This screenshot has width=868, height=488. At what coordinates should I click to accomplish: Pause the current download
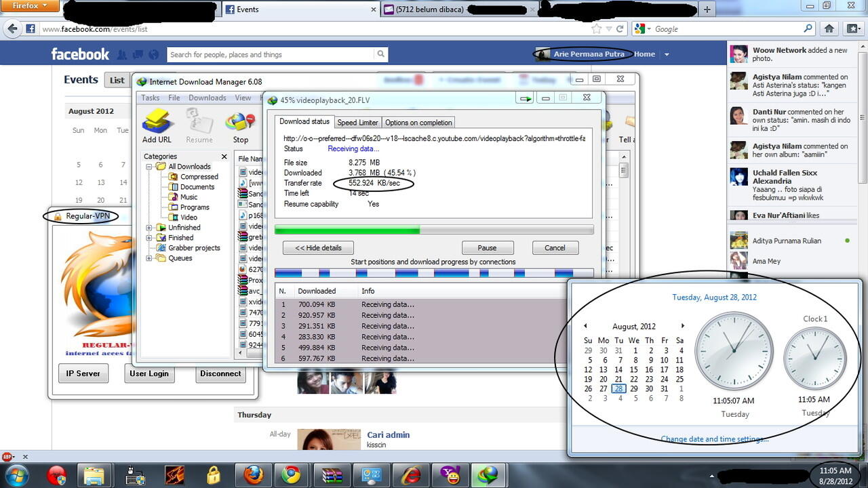click(487, 247)
